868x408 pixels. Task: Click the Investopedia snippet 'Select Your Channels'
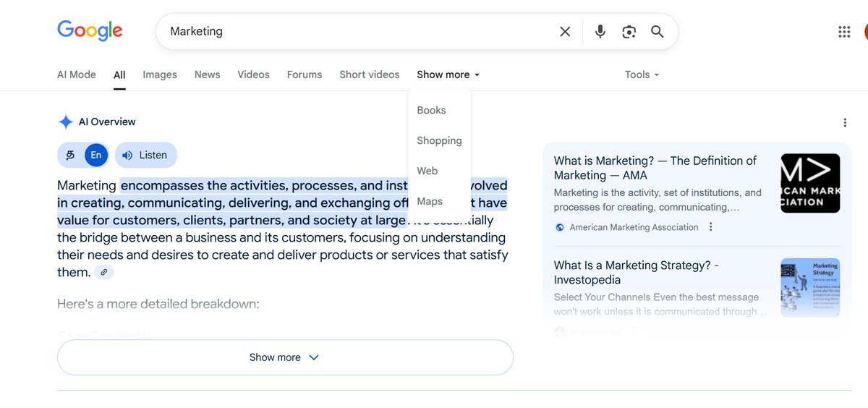[660, 304]
